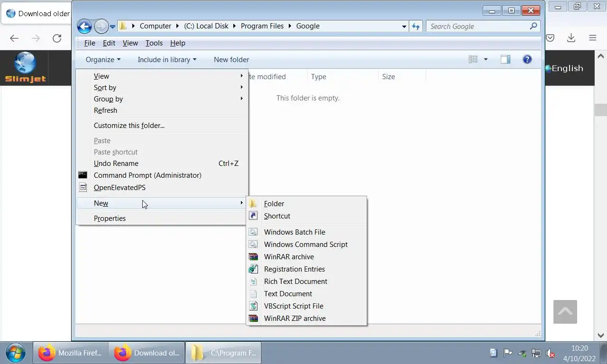Click the Slimjet logo in browser
The height and width of the screenshot is (364, 607).
coord(25,67)
